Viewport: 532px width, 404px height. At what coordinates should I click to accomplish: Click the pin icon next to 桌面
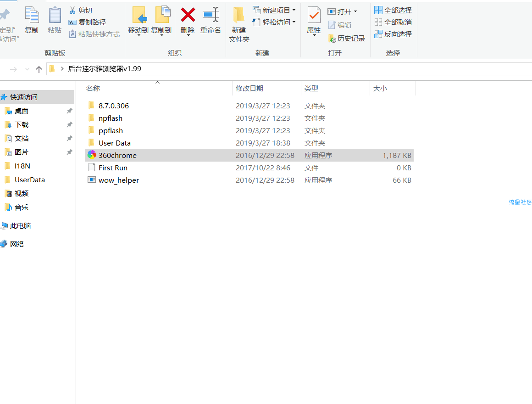coord(69,111)
